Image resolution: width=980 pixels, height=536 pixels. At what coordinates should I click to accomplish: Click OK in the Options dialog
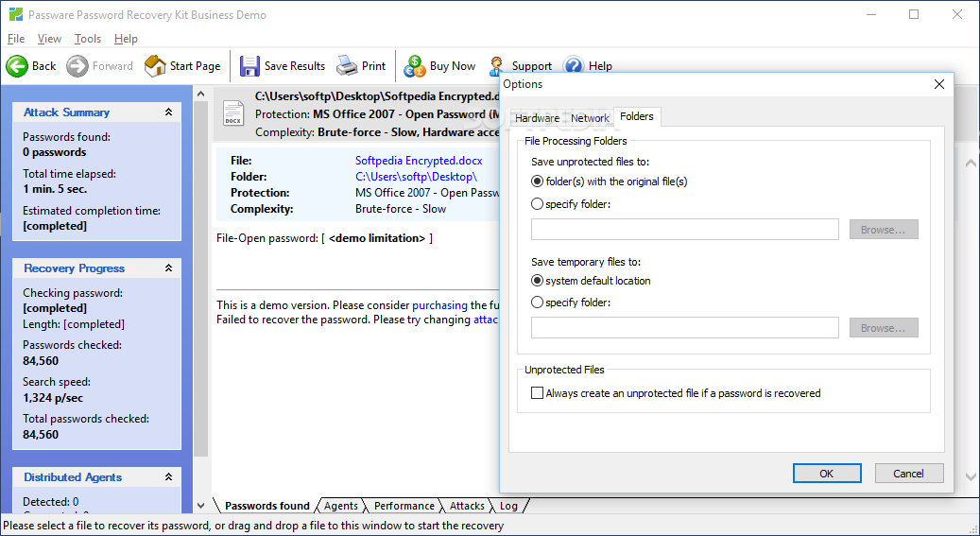(827, 474)
